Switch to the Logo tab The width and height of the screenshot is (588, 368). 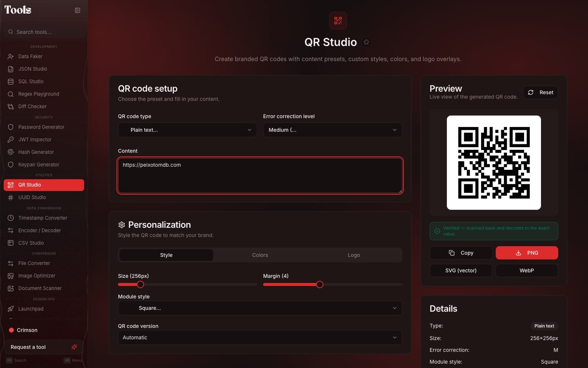pos(354,255)
